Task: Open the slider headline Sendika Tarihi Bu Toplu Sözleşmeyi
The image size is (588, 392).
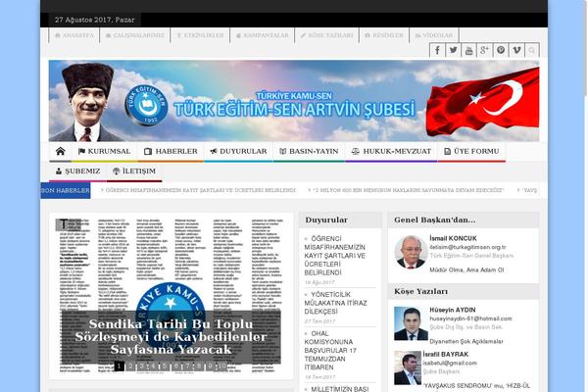Action: point(171,337)
